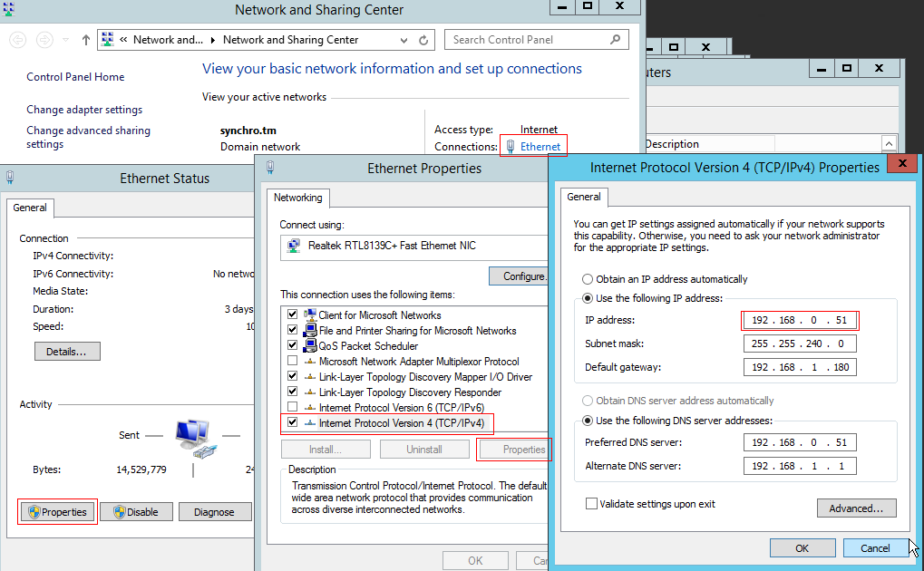924x571 pixels.
Task: Click the Search Control Panel box
Action: (536, 40)
